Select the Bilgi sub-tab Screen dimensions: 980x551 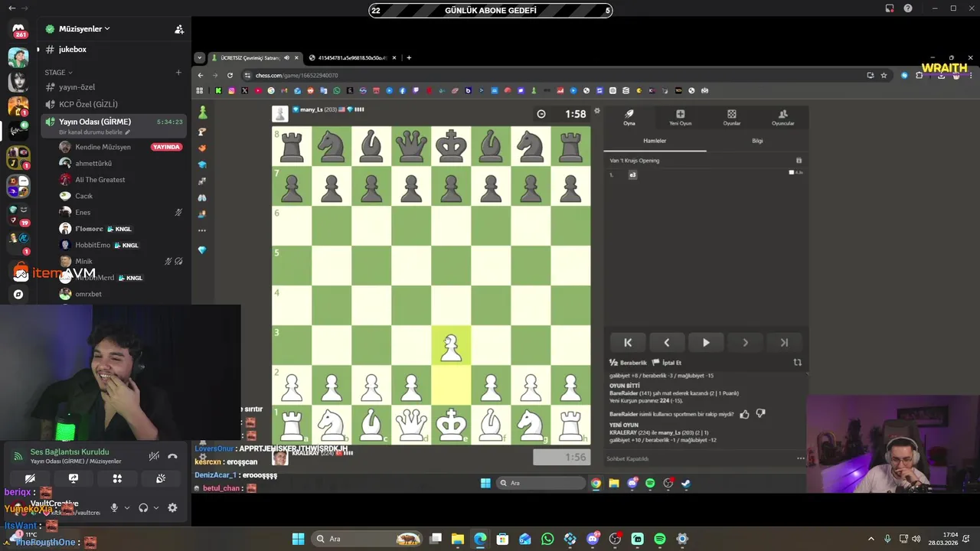point(757,141)
